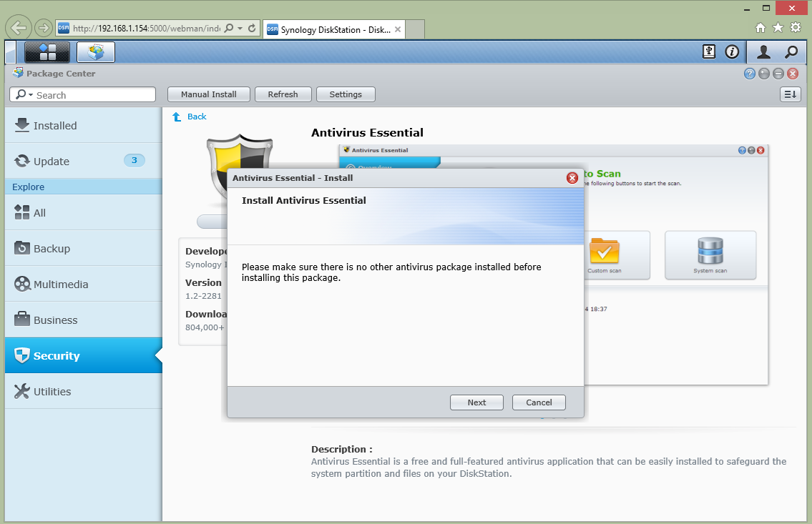Reload the page with refresh icon

[x=252, y=29]
